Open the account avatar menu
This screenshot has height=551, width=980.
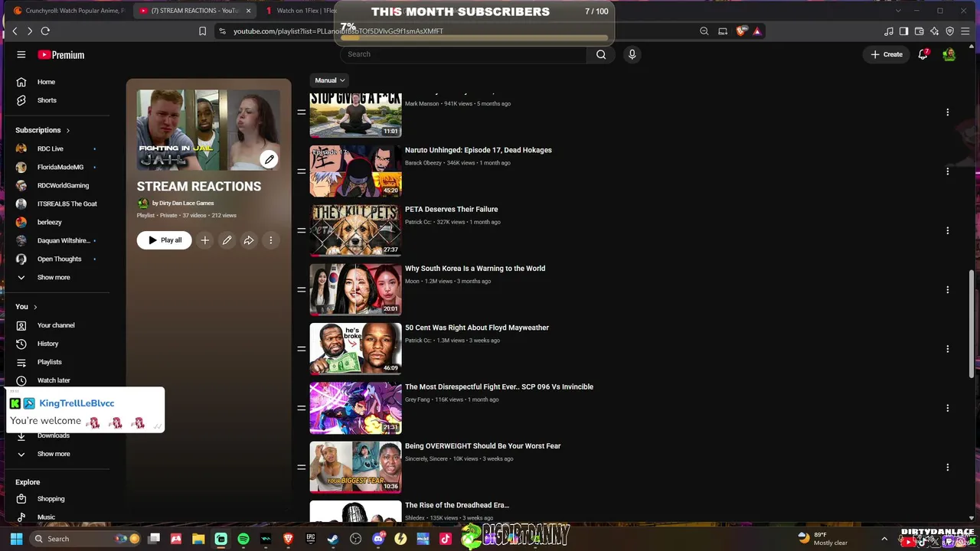click(949, 54)
